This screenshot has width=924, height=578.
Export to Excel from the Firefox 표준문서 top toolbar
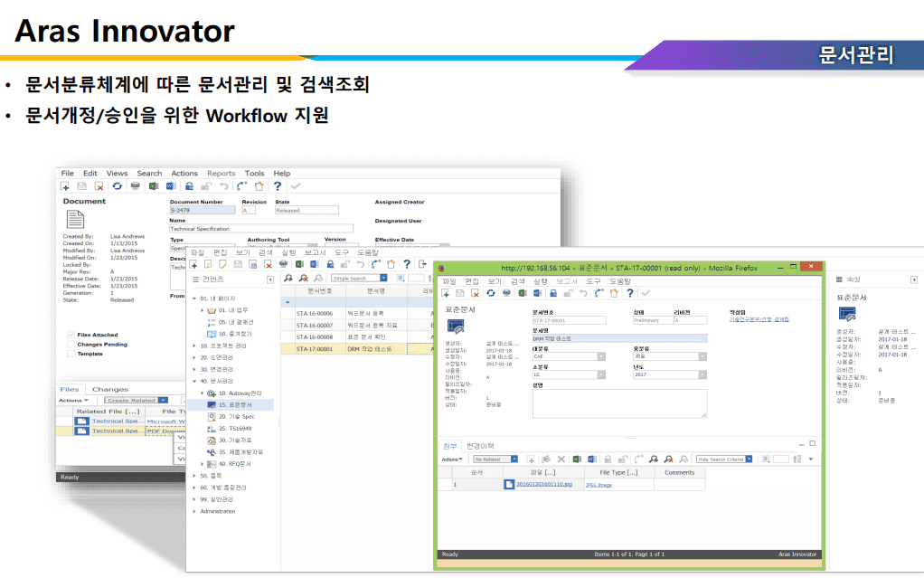pyautogui.click(x=522, y=293)
